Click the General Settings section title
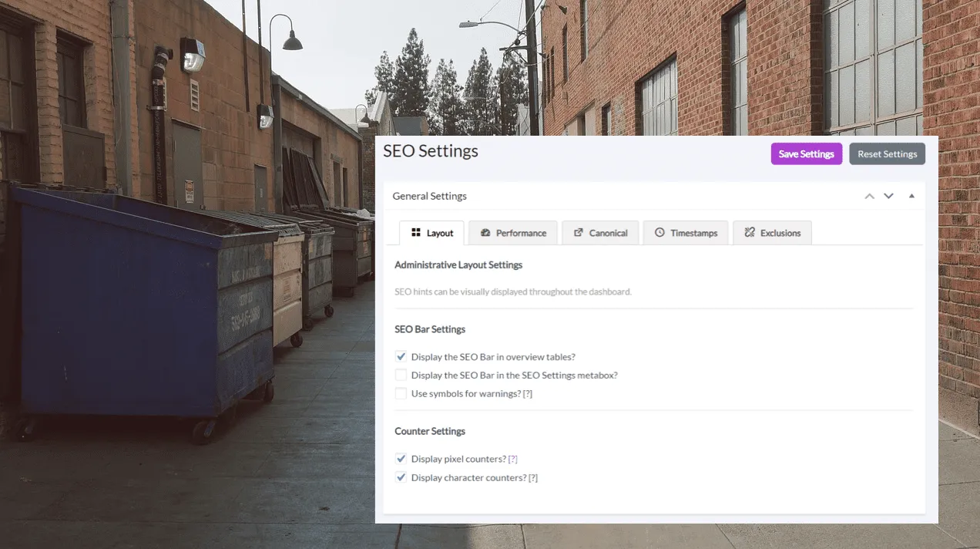Viewport: 980px width, 549px height. 429,195
